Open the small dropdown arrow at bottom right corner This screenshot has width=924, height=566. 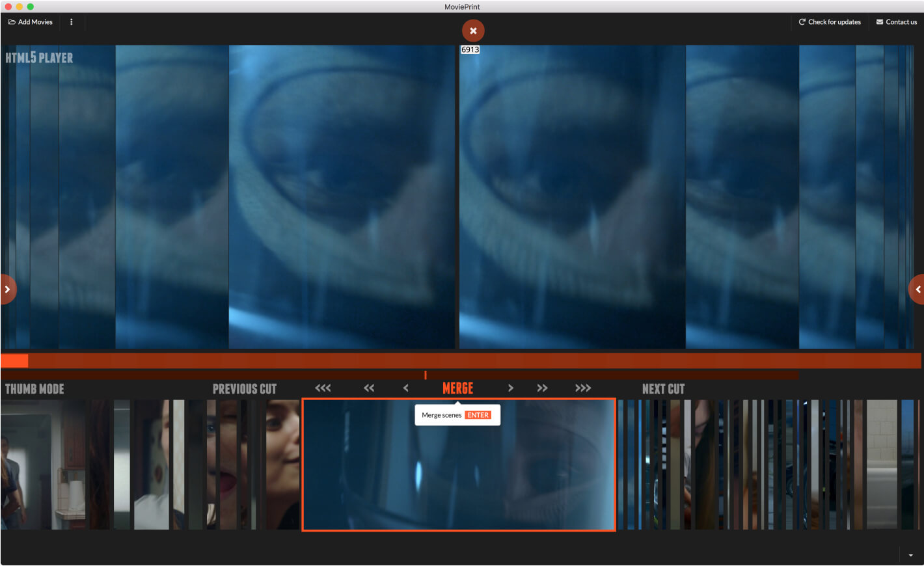(x=911, y=555)
